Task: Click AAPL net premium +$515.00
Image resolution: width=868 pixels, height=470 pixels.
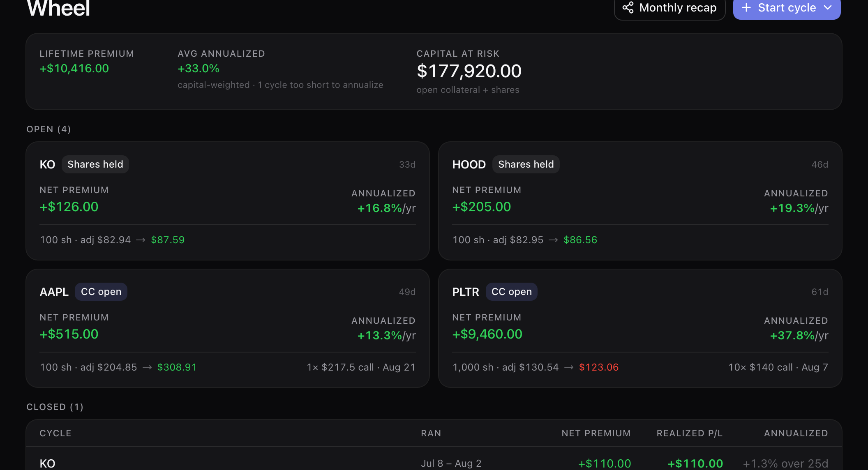Action: click(x=69, y=334)
